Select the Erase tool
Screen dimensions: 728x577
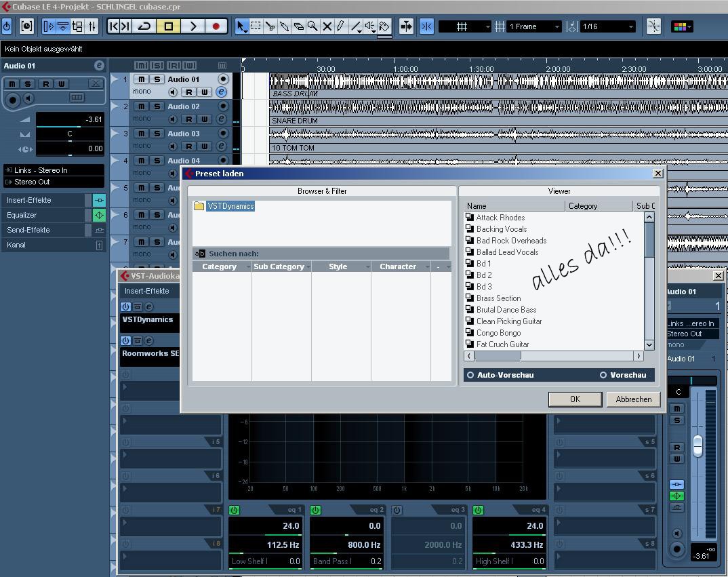(298, 26)
